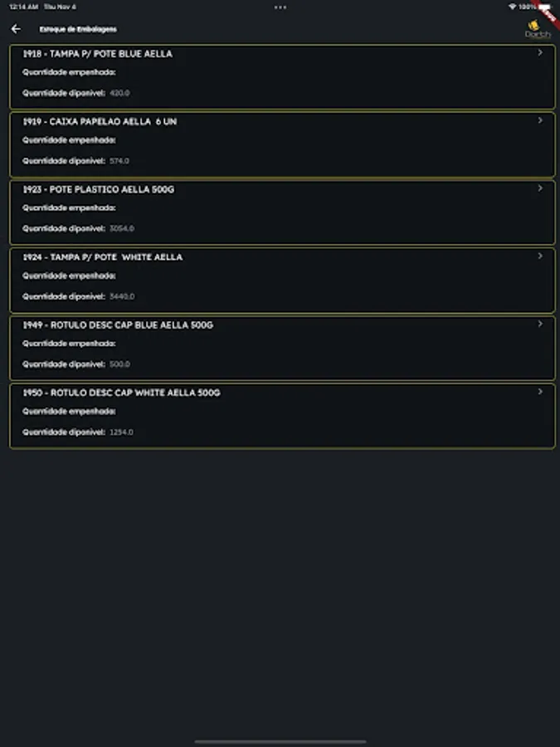This screenshot has height=747, width=560.
Task: Expand chevron for 1918 TAMPA P/ POTE BLUE
Action: (x=540, y=53)
